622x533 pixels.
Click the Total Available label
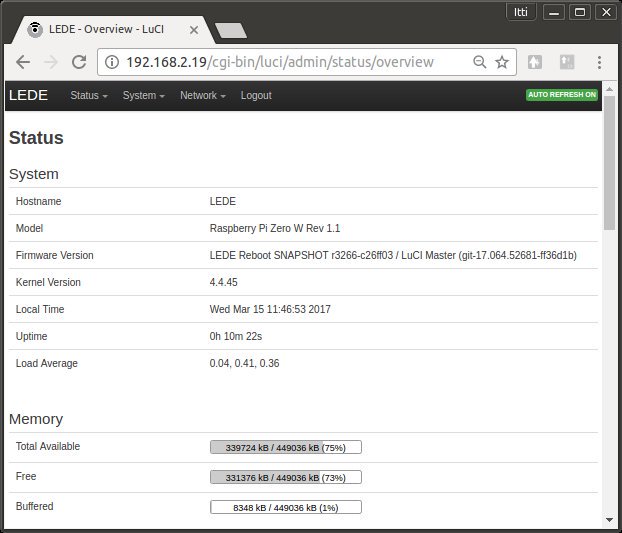[48, 446]
